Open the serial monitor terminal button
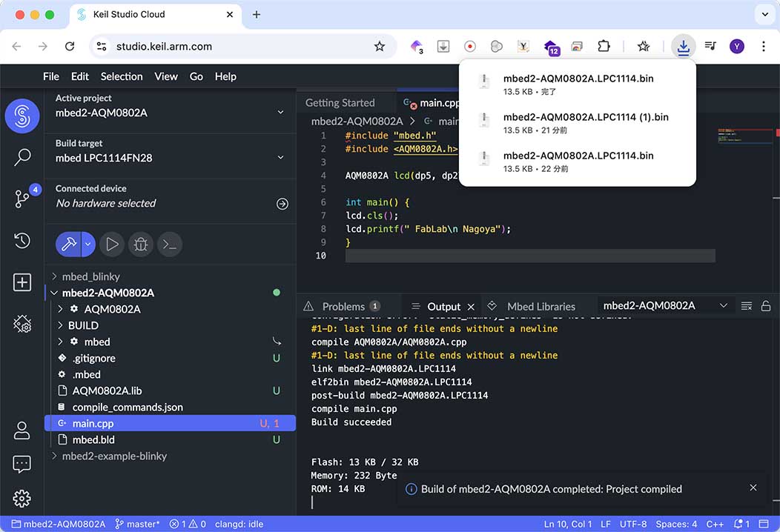 click(170, 244)
